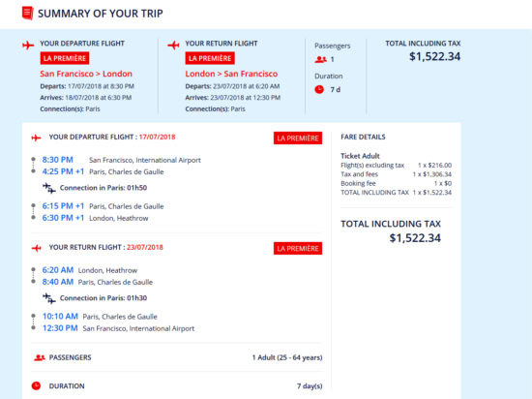The height and width of the screenshot is (399, 532).
Task: Select the London > San Francisco route link
Action: tap(231, 74)
